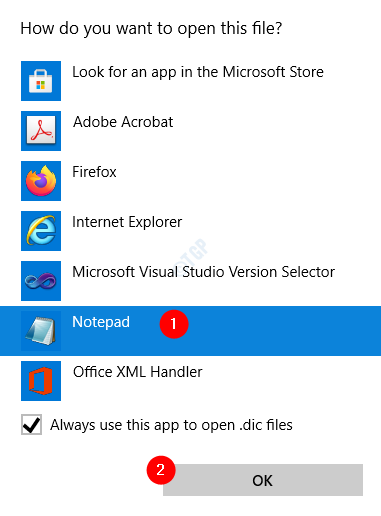The image size is (381, 516).
Task: Confirm selection with the OK button
Action: click(x=263, y=480)
